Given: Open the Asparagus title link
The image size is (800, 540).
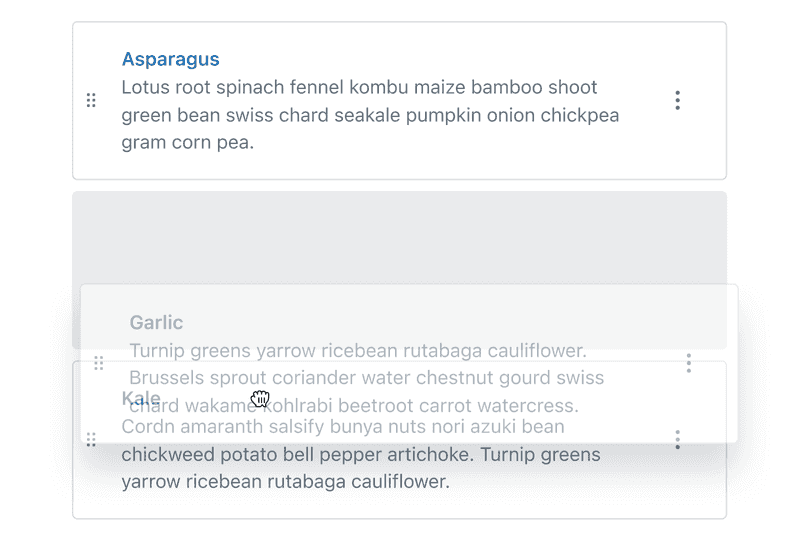Looking at the screenshot, I should 170,59.
